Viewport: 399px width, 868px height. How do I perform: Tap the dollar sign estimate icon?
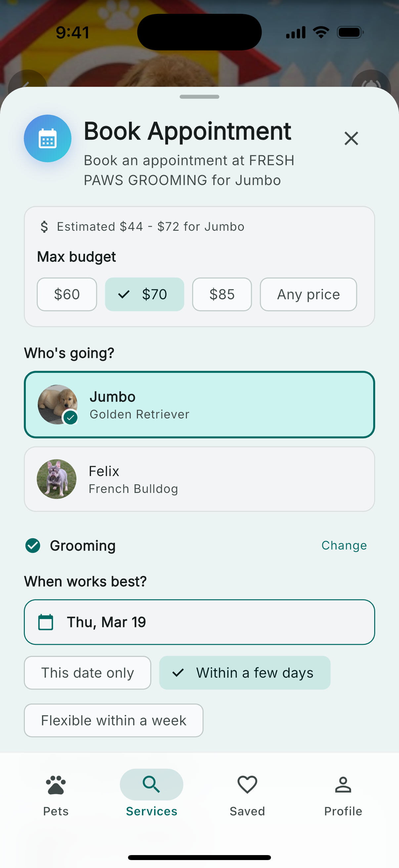tap(44, 227)
